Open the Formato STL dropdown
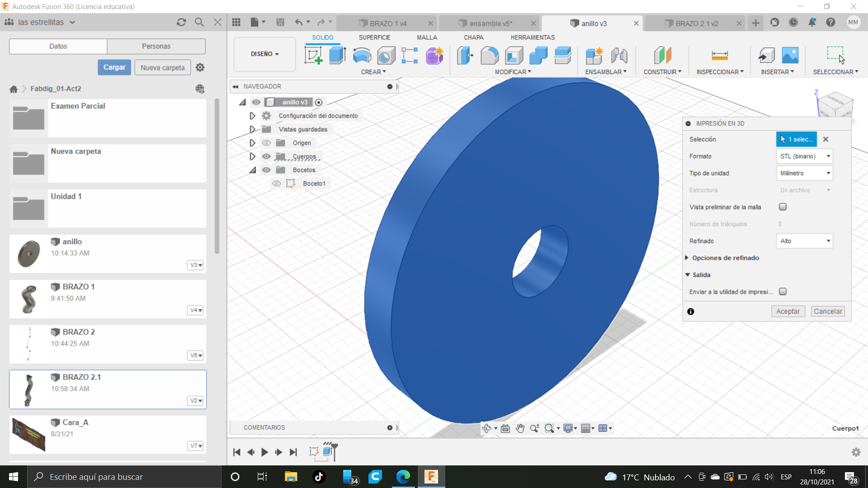 804,156
